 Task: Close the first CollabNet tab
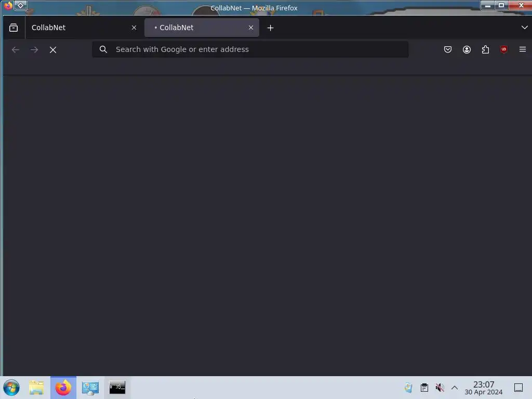click(x=134, y=28)
